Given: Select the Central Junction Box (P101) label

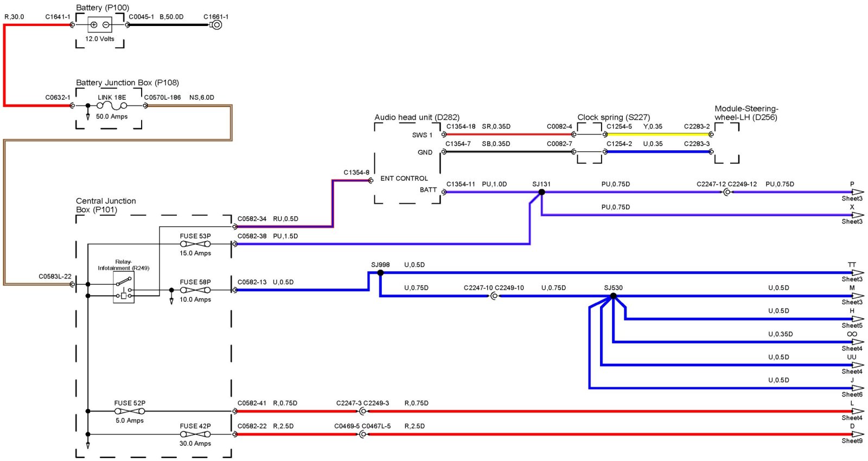Looking at the screenshot, I should click(x=106, y=205).
